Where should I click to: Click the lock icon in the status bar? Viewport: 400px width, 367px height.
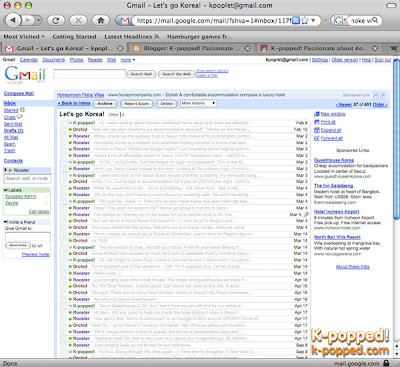point(386,363)
